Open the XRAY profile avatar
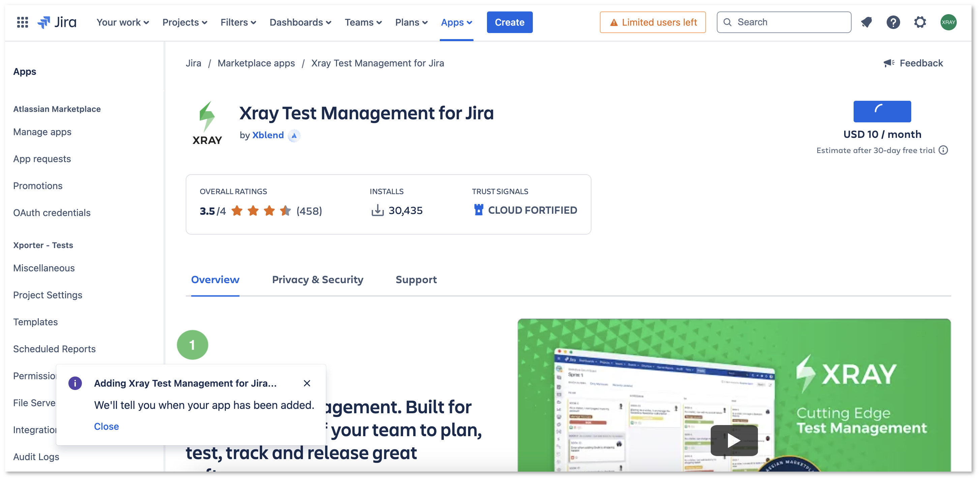This screenshot has height=480, width=980. click(948, 22)
